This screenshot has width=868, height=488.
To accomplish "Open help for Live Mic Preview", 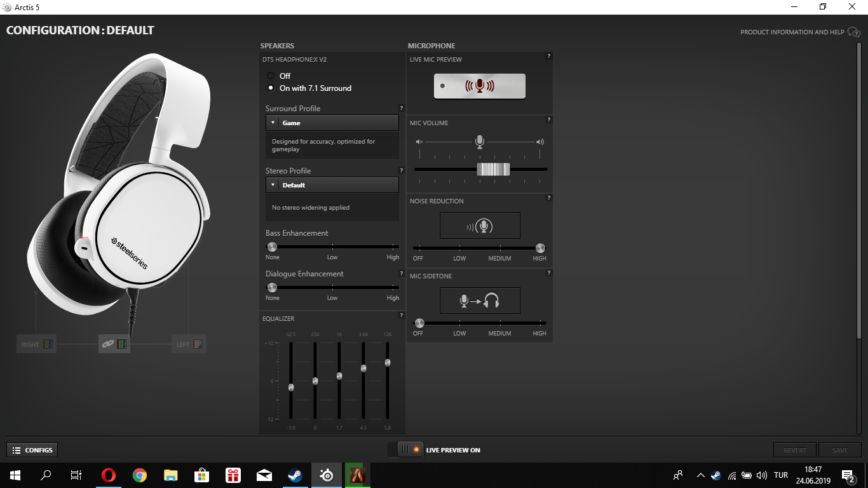I will (x=548, y=56).
